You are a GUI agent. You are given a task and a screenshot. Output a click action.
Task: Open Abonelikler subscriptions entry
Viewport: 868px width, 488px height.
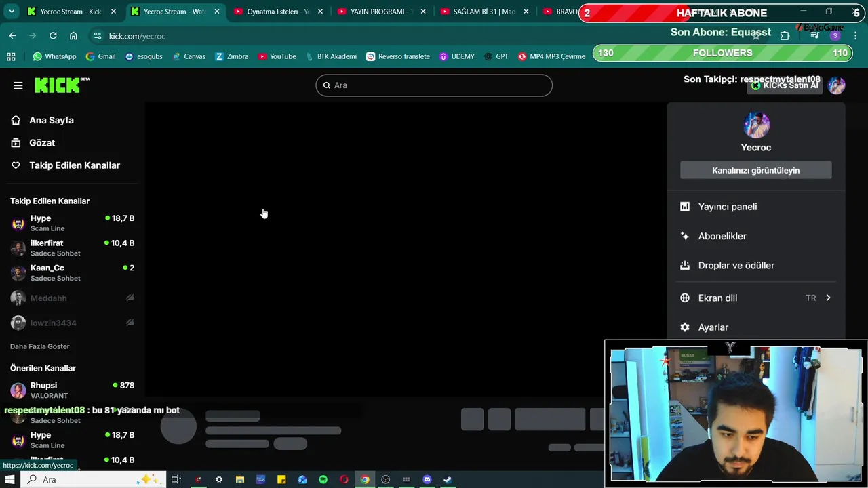click(755, 236)
